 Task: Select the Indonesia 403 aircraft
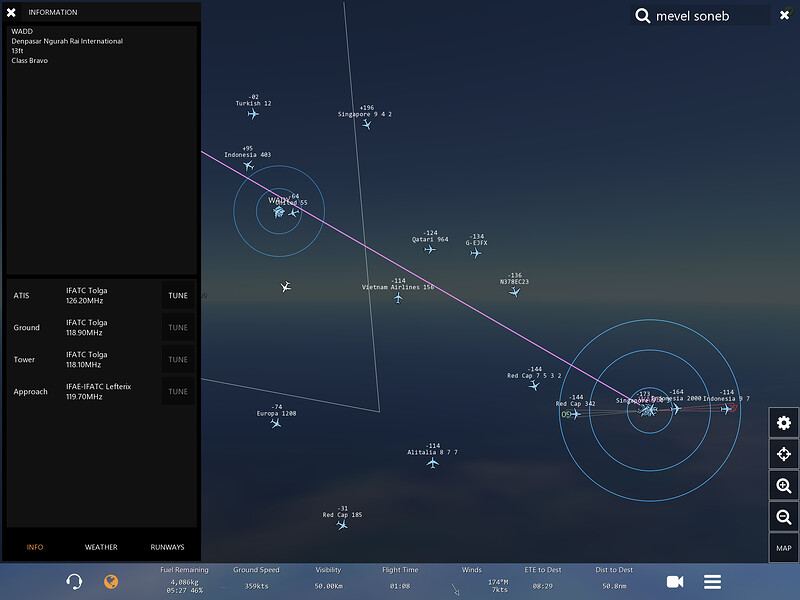coord(248,165)
